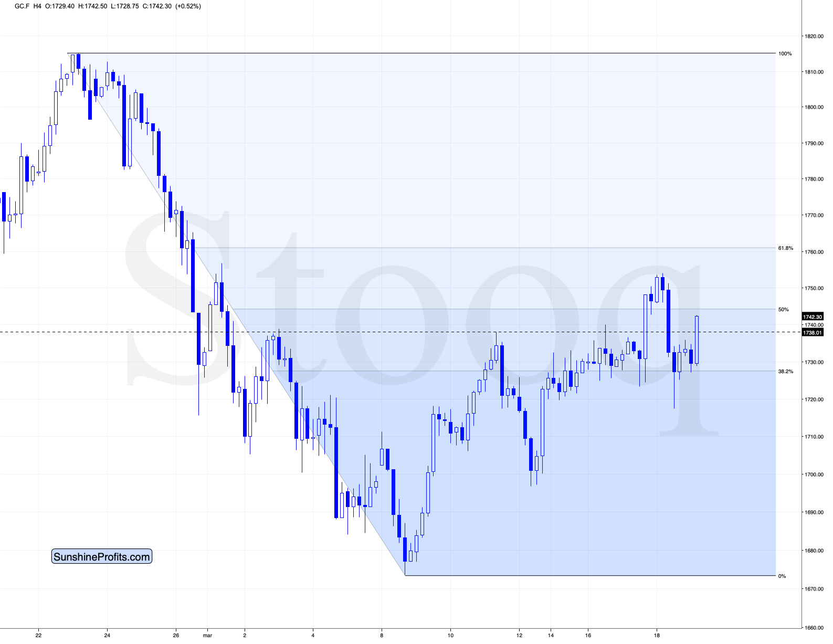Click the C:1742.30 close value in header
Image resolution: width=833 pixels, height=644 pixels.
pyautogui.click(x=157, y=6)
